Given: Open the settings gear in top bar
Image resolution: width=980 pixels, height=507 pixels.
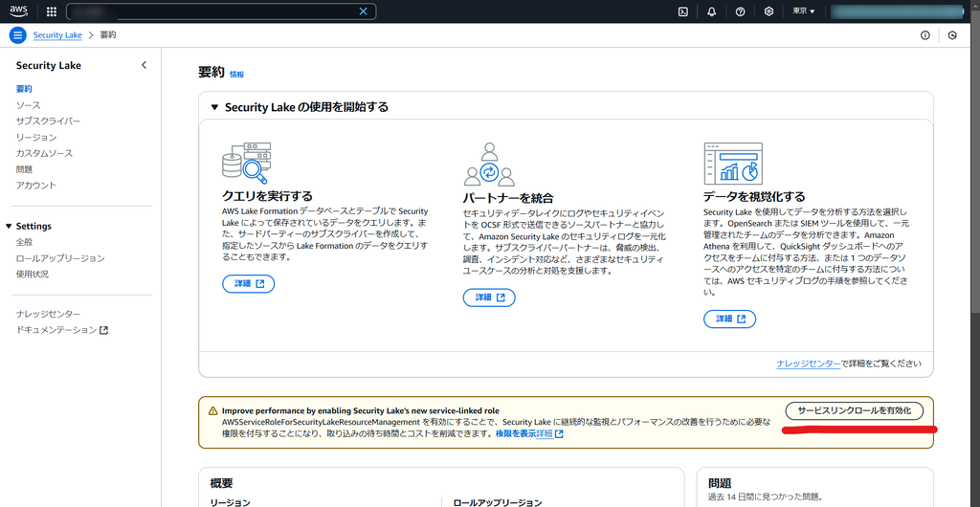Looking at the screenshot, I should (x=768, y=11).
